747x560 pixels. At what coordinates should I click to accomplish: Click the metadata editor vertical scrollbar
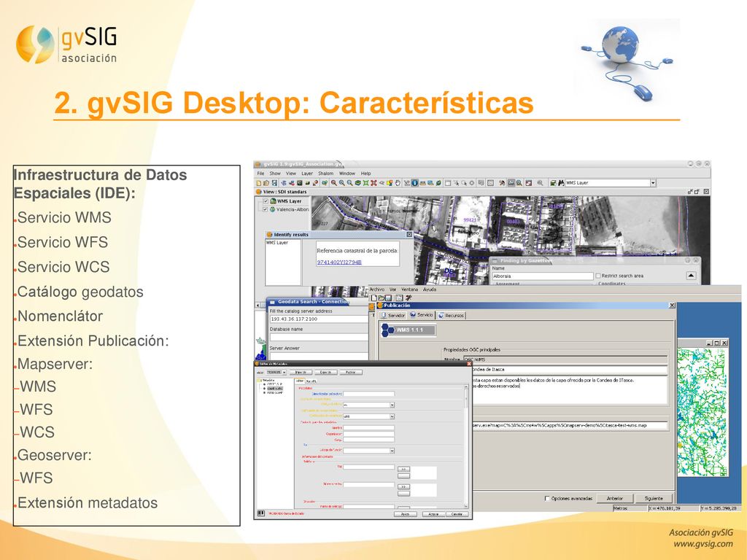[x=466, y=447]
